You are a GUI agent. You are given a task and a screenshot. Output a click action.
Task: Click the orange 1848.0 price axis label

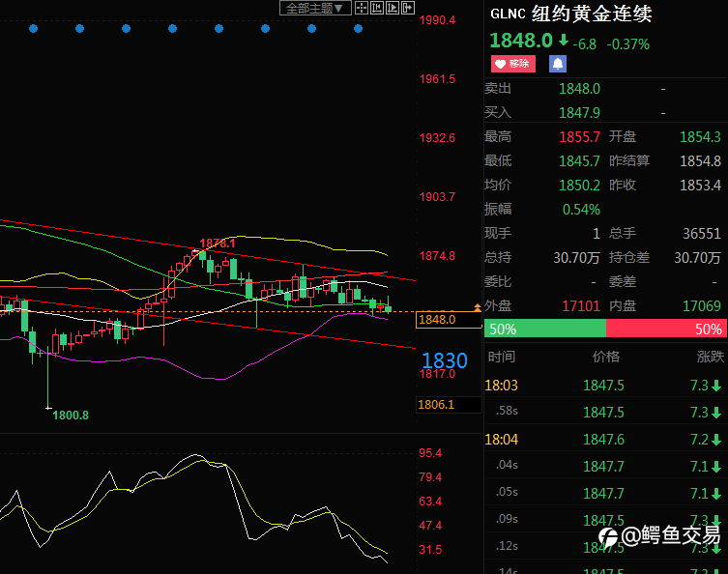(449, 320)
